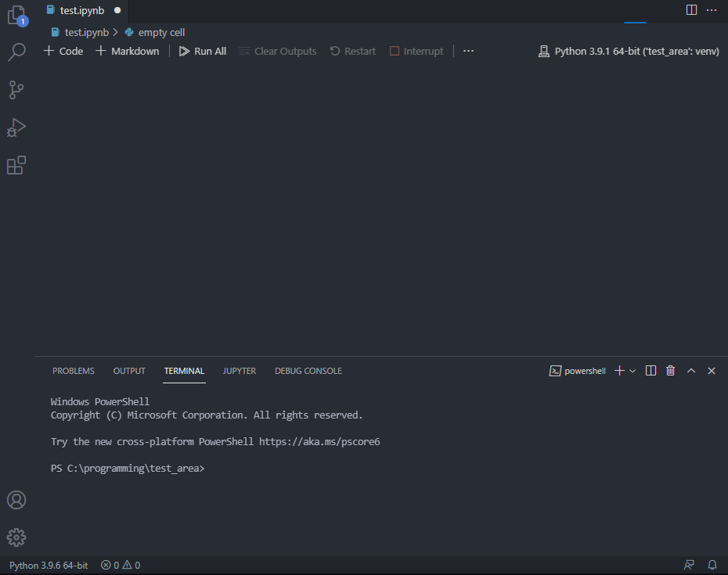
Task: Run All notebook cells
Action: (x=203, y=51)
